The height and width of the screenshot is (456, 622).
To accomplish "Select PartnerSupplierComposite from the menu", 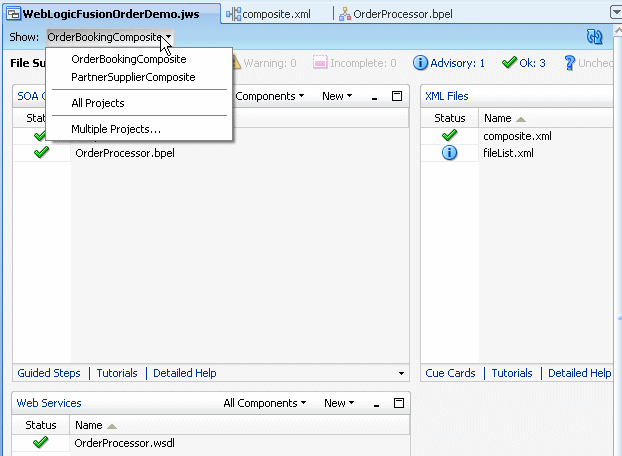I will tap(133, 77).
